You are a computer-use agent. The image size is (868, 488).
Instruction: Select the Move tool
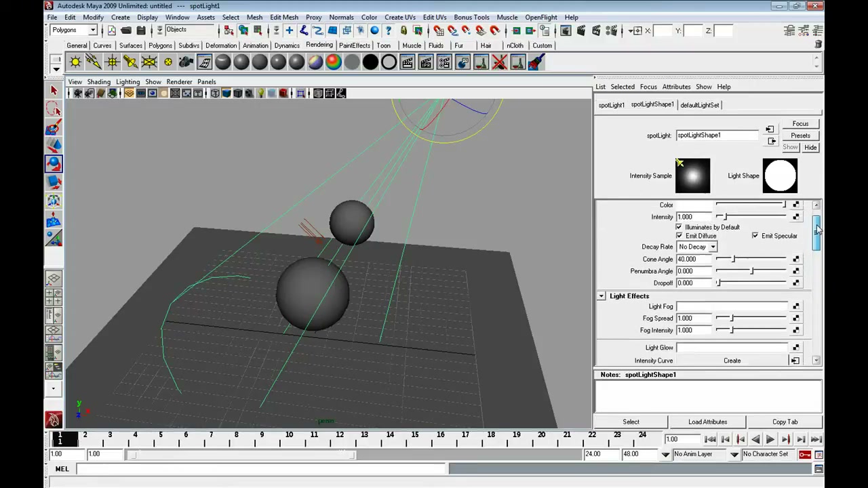[54, 146]
